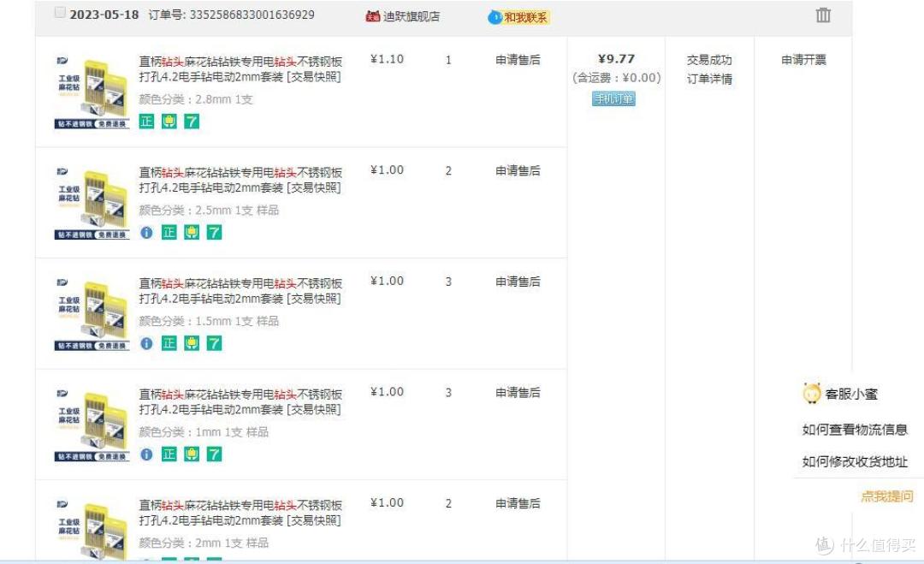
Task: Open the 如何修改收货地址 help link
Action: point(855,461)
